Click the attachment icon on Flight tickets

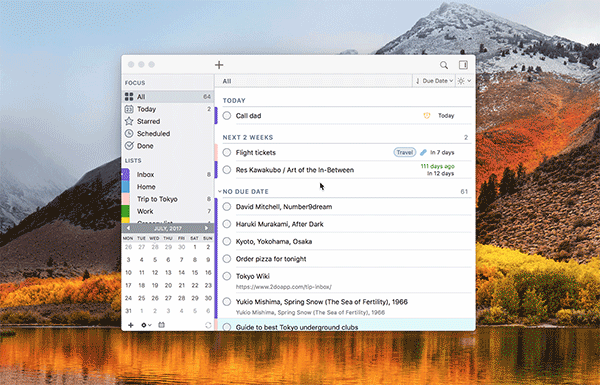click(x=423, y=152)
